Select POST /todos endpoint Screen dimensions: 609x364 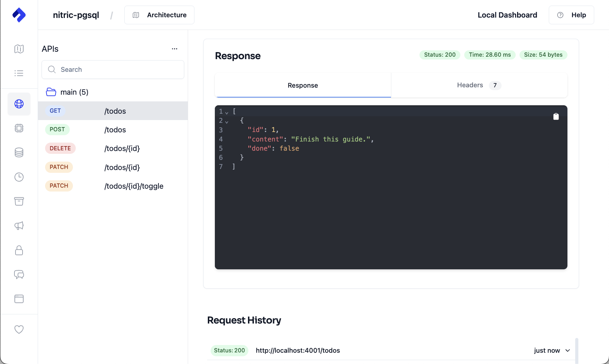click(113, 130)
